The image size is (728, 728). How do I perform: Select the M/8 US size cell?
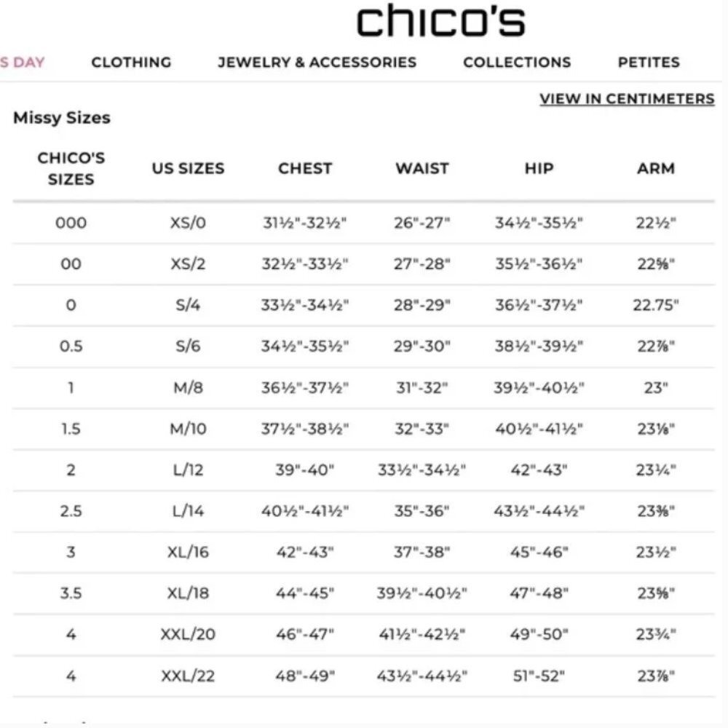pos(188,388)
